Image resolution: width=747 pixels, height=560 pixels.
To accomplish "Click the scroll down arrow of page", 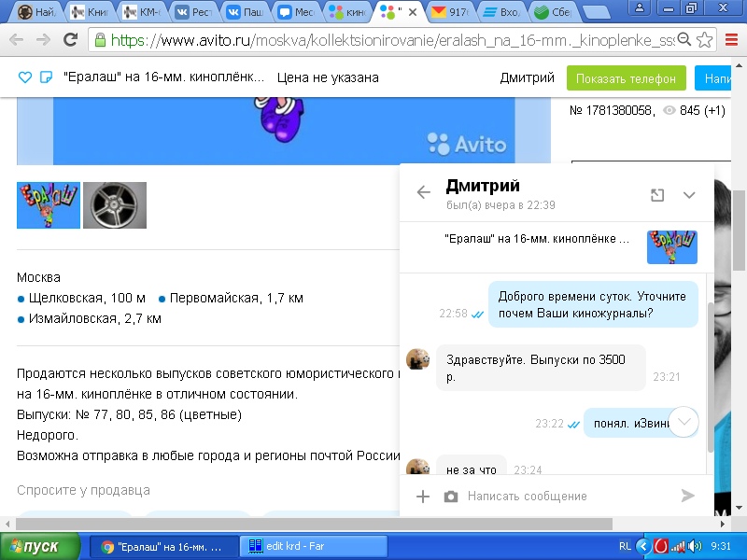I will (x=739, y=508).
